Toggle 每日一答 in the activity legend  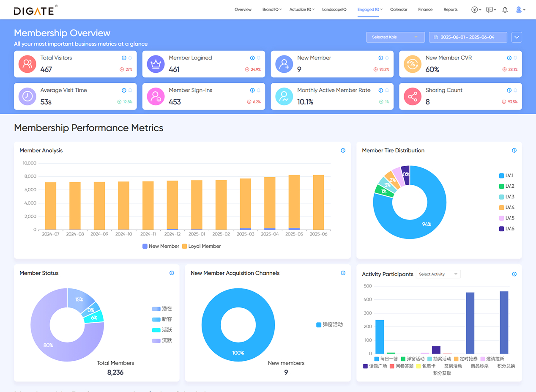pos(386,359)
